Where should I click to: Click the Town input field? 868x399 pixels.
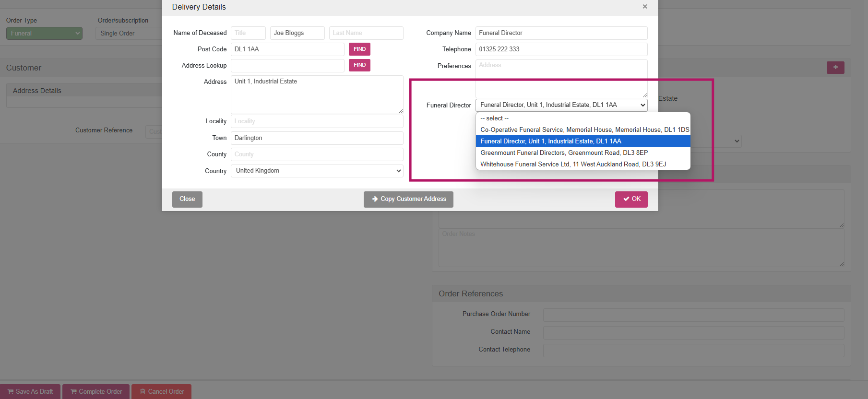(317, 138)
